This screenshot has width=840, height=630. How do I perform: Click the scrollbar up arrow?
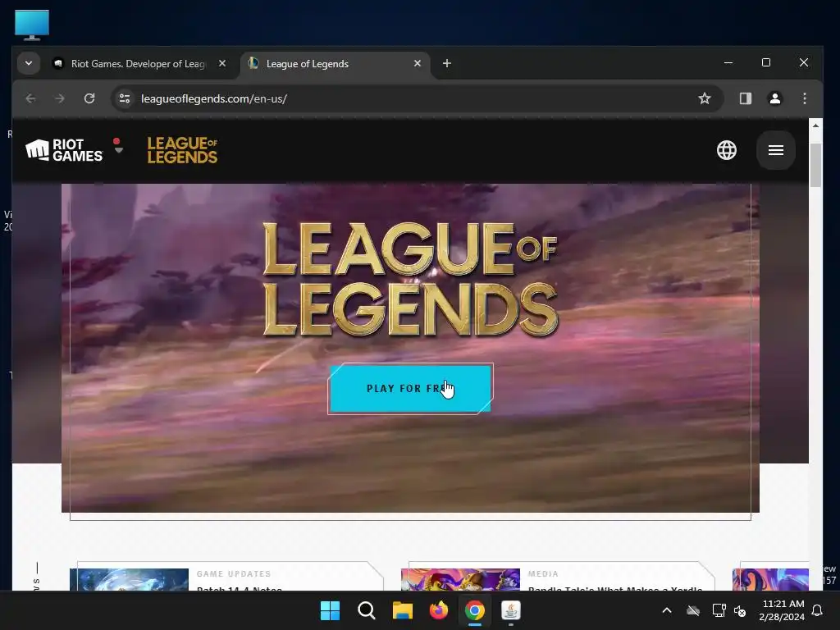pyautogui.click(x=815, y=126)
